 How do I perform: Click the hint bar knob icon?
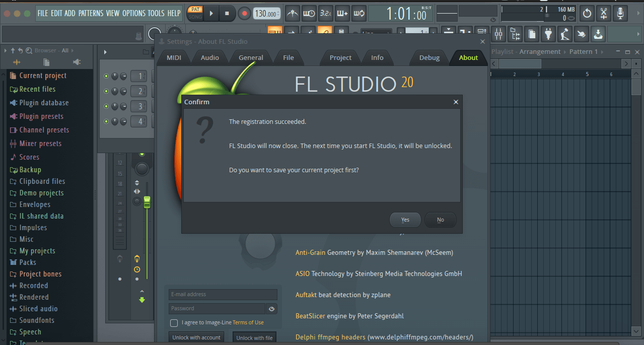click(x=139, y=36)
